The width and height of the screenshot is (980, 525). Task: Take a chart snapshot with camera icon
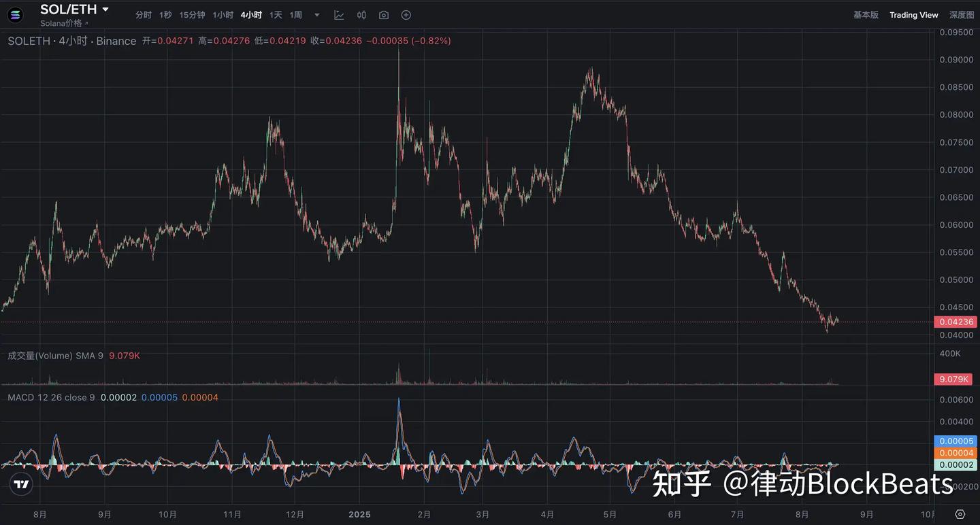point(383,14)
